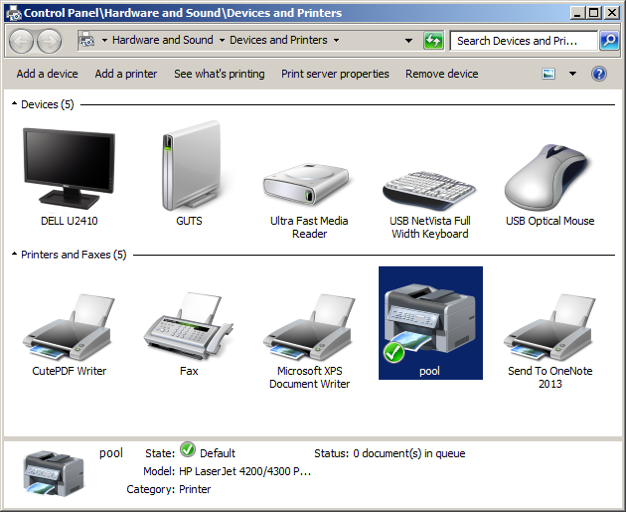This screenshot has width=626, height=512.
Task: Collapse the Devices (5) group
Action: [14, 104]
